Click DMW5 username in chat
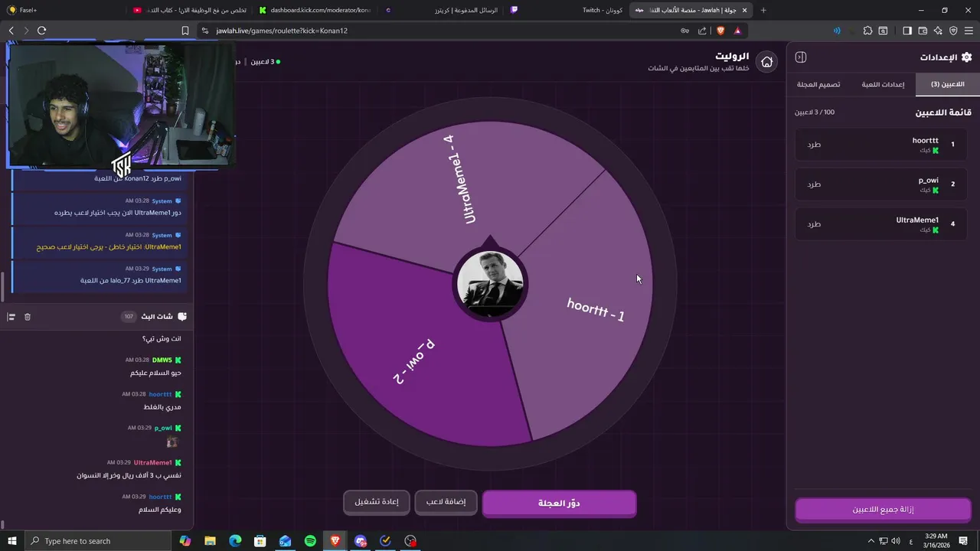The width and height of the screenshot is (980, 551). pos(162,360)
